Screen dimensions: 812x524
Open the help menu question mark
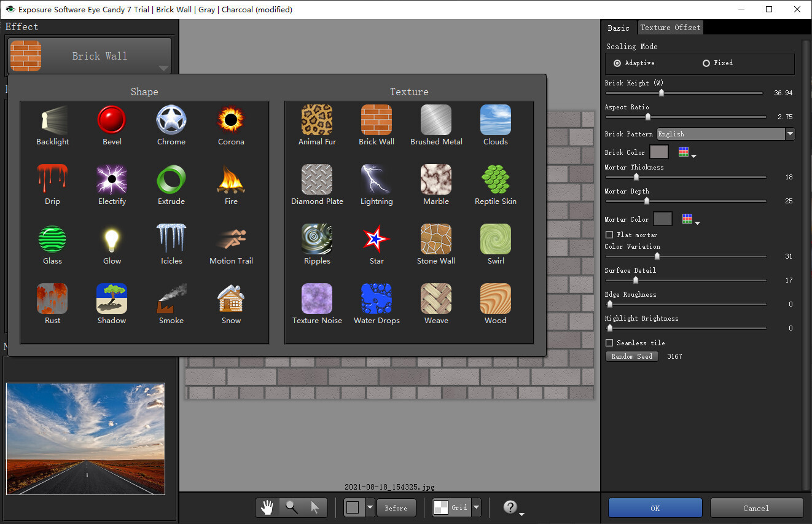[x=512, y=507]
